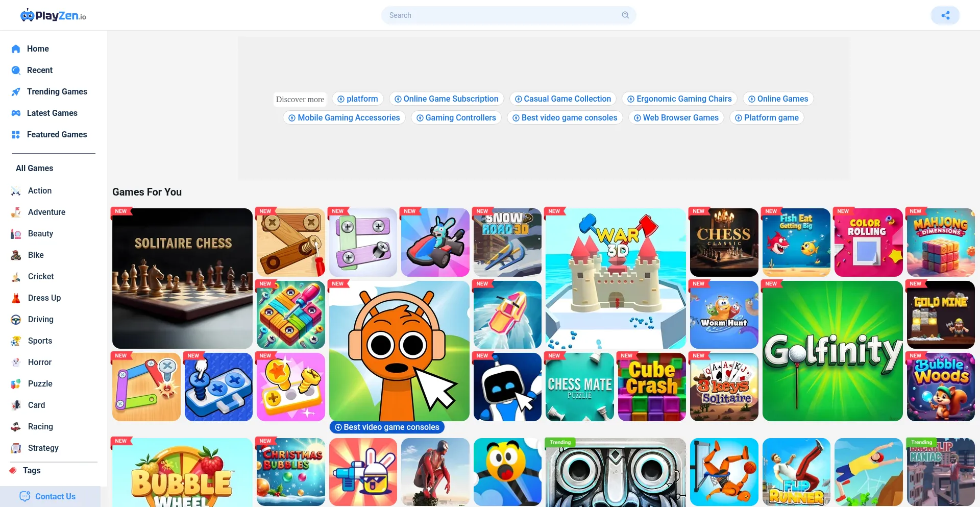This screenshot has height=507, width=980.
Task: Click the Best video game consoles badge
Action: click(x=387, y=427)
